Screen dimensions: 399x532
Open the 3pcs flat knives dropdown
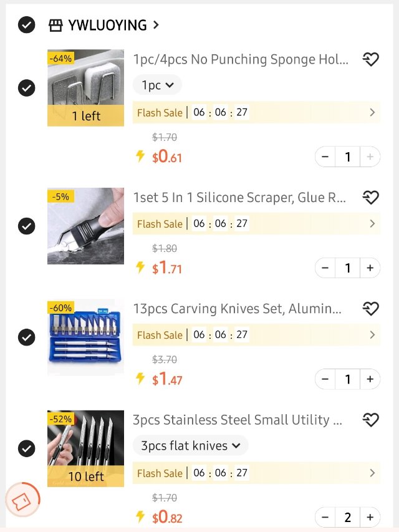tap(190, 445)
